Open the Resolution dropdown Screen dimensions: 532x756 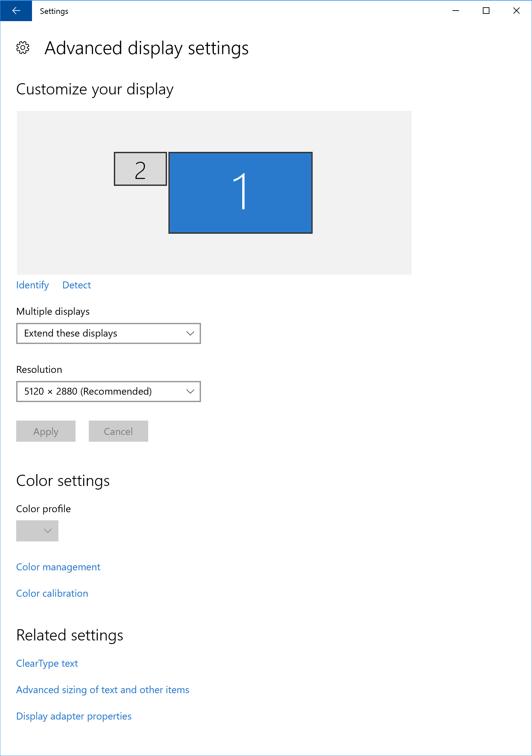(109, 392)
